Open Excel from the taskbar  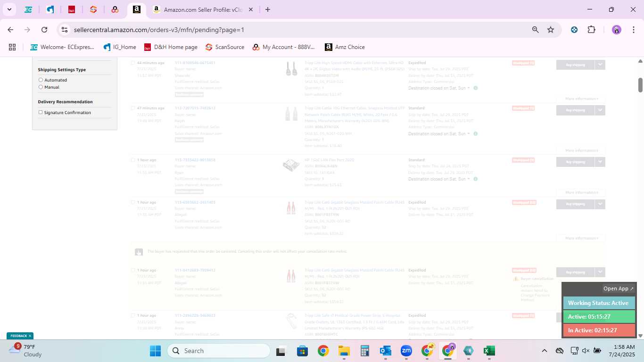[489, 351]
